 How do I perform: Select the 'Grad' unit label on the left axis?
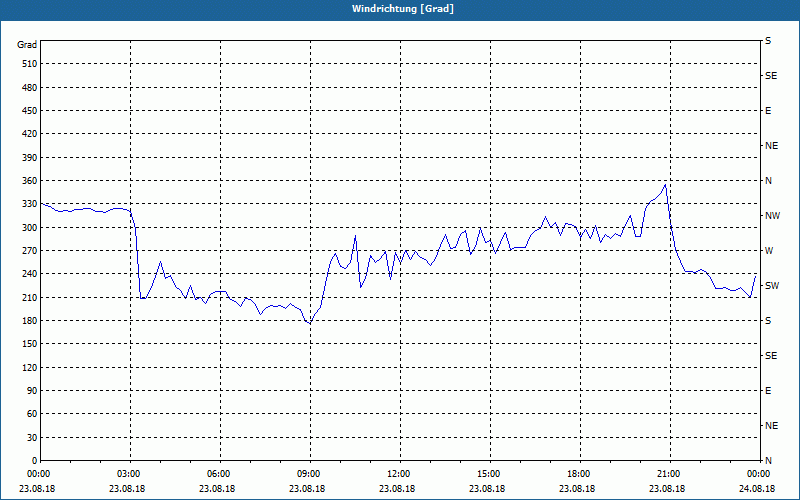27,45
